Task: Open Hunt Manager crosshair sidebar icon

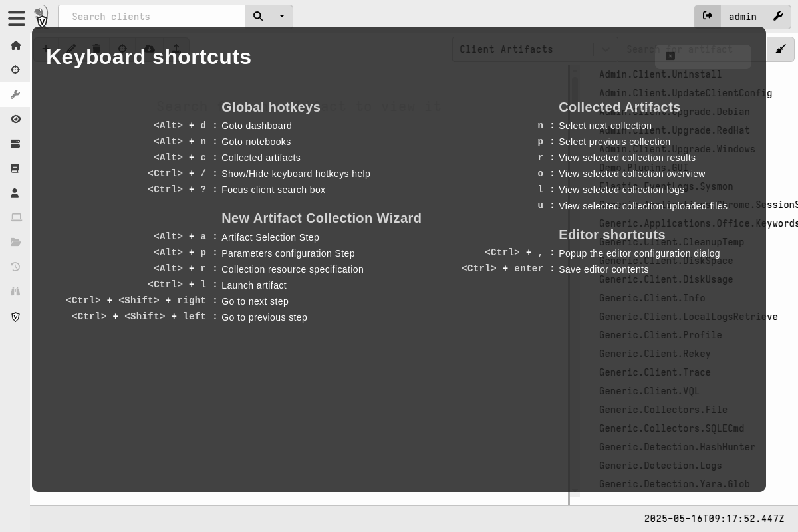Action: pyautogui.click(x=15, y=70)
